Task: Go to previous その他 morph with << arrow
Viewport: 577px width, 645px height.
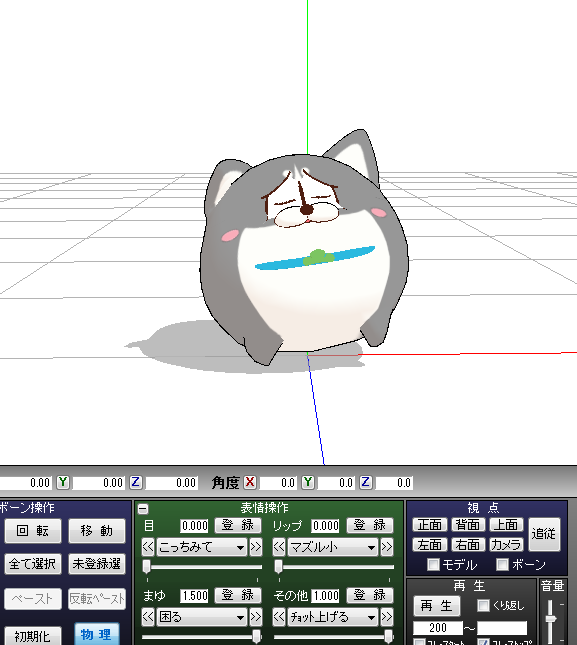Action: pyautogui.click(x=279, y=617)
